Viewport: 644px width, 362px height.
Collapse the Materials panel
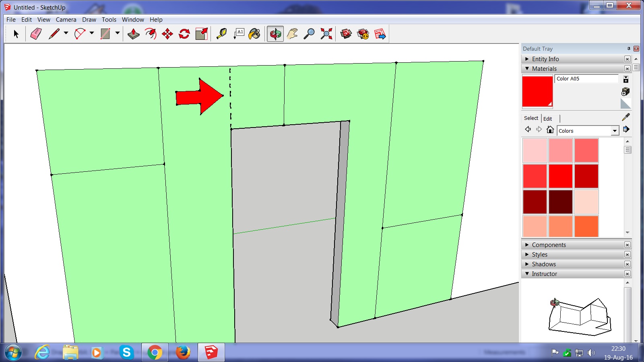[x=527, y=69]
